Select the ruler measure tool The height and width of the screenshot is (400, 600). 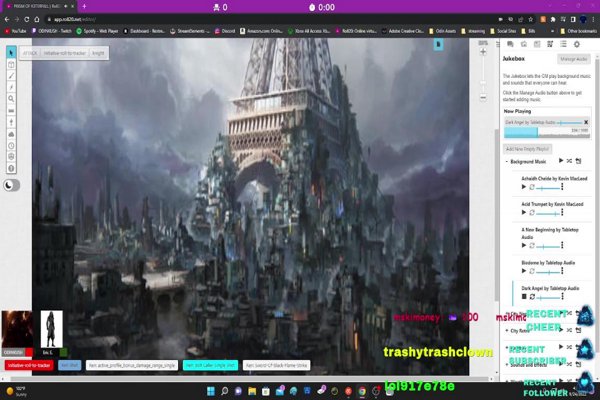(11, 111)
